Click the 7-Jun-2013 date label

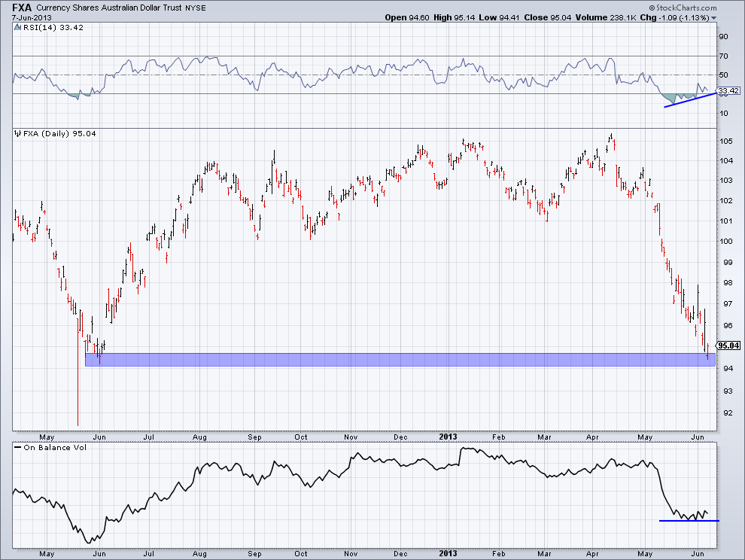pyautogui.click(x=28, y=17)
